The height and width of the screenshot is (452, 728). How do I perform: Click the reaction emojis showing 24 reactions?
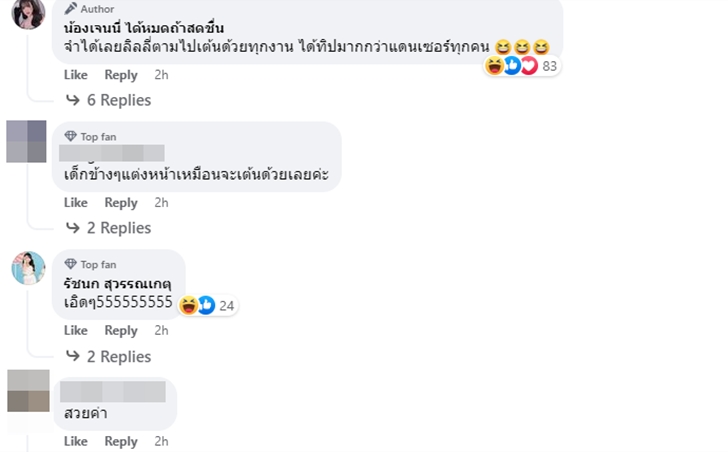point(197,305)
